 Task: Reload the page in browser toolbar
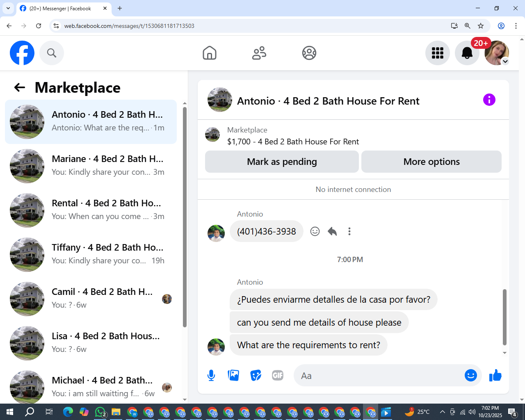[39, 26]
